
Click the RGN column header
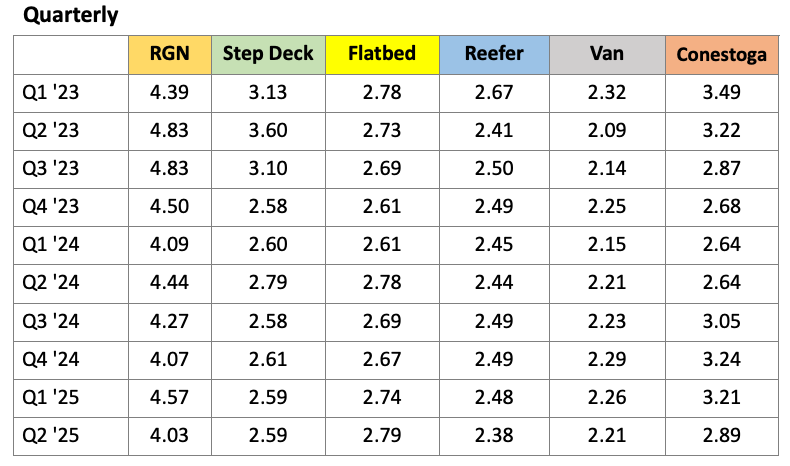[170, 54]
